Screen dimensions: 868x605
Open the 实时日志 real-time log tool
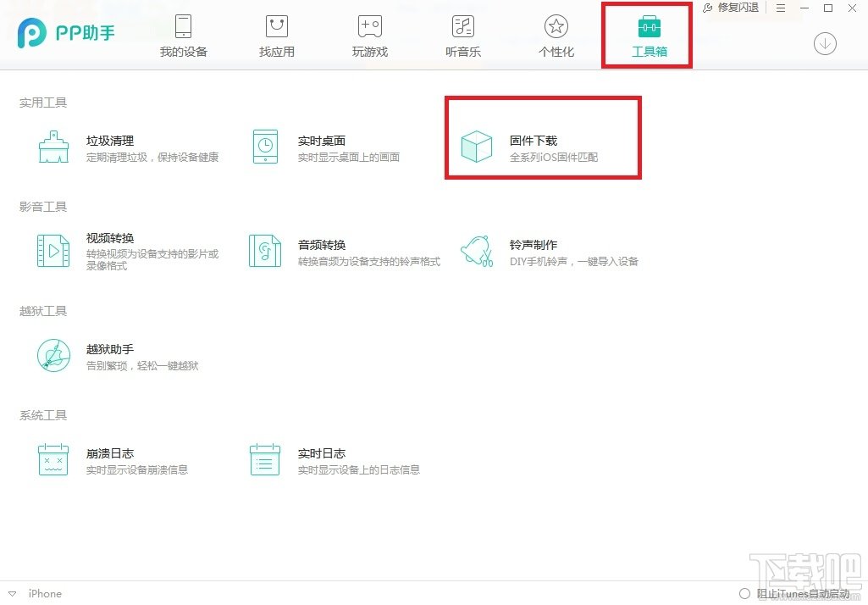(x=264, y=459)
